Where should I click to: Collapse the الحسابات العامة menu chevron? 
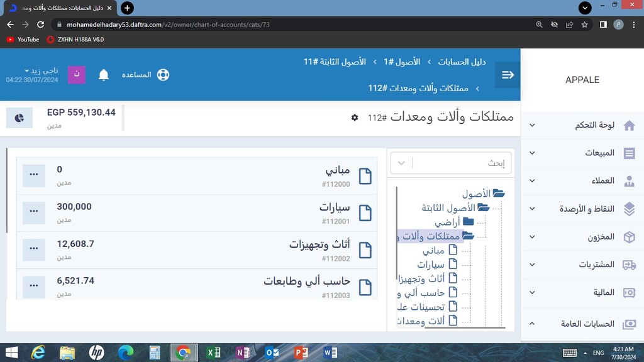[532, 324]
